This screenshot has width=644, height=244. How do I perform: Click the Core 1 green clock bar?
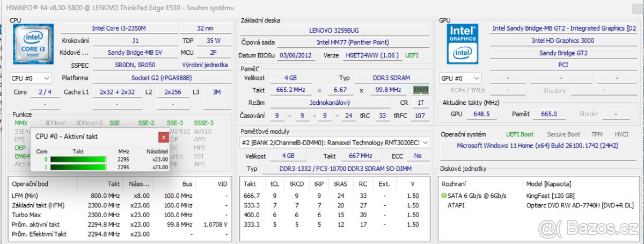pyautogui.click(x=78, y=167)
